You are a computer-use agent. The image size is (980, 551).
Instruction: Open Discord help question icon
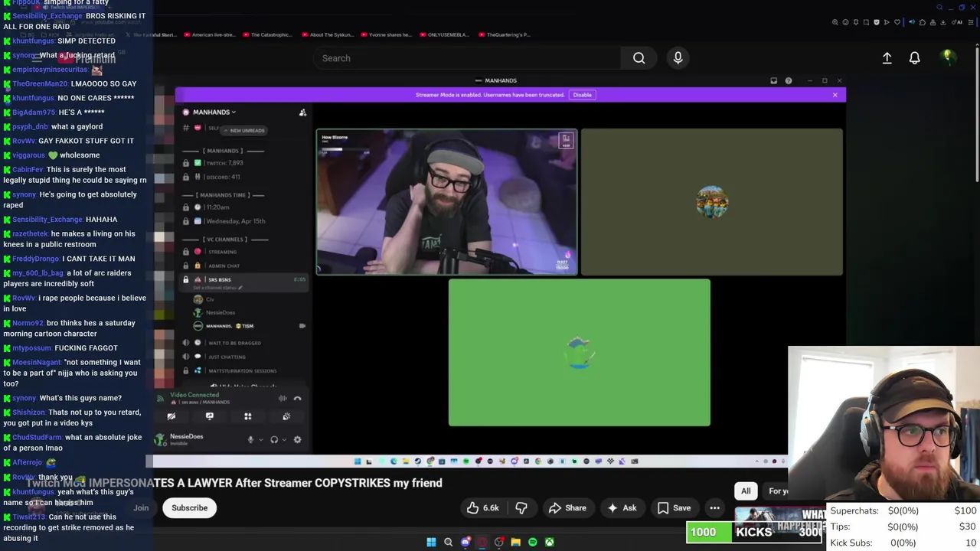tap(788, 80)
